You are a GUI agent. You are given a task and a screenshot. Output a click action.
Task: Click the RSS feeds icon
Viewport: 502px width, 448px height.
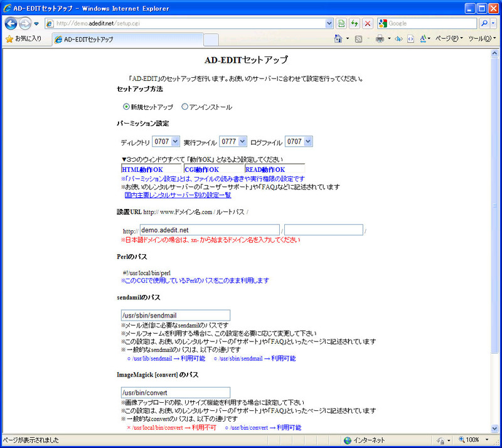(358, 39)
